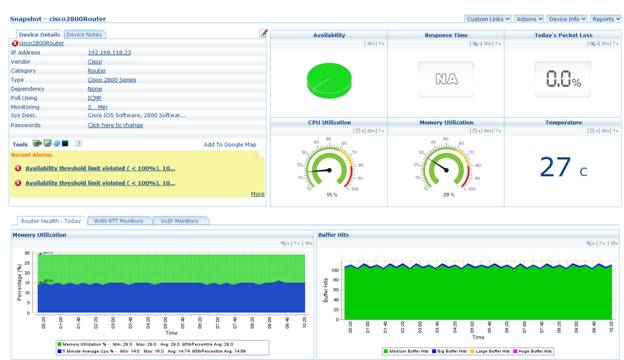Click the Large Buffer Hits legend entry
Viewport: 624px width, 360px height.
coord(490,352)
